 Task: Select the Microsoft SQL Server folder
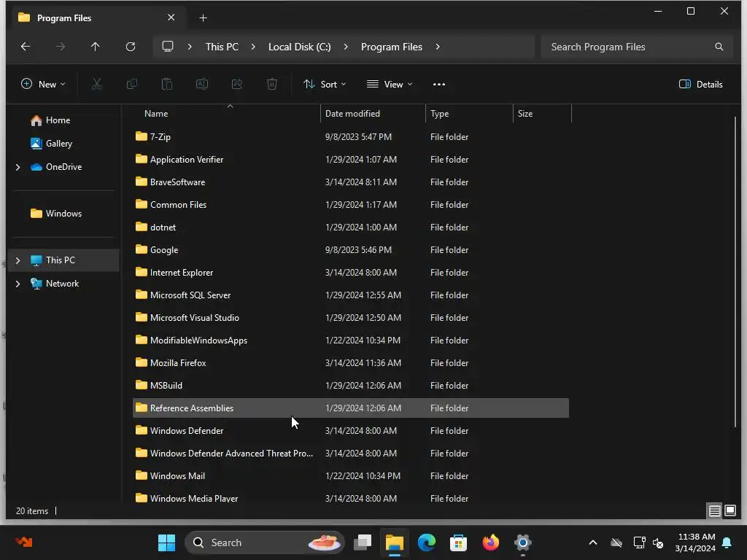[351, 295]
